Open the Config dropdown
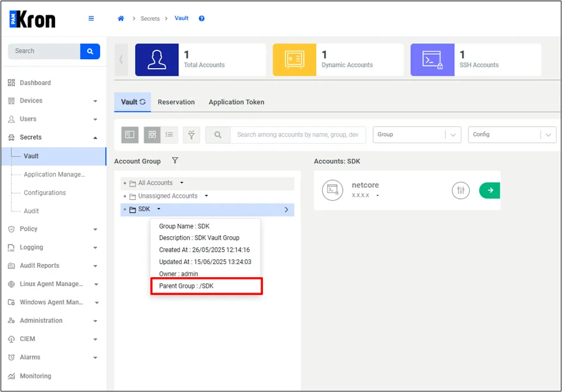The image size is (562, 392). tap(512, 135)
